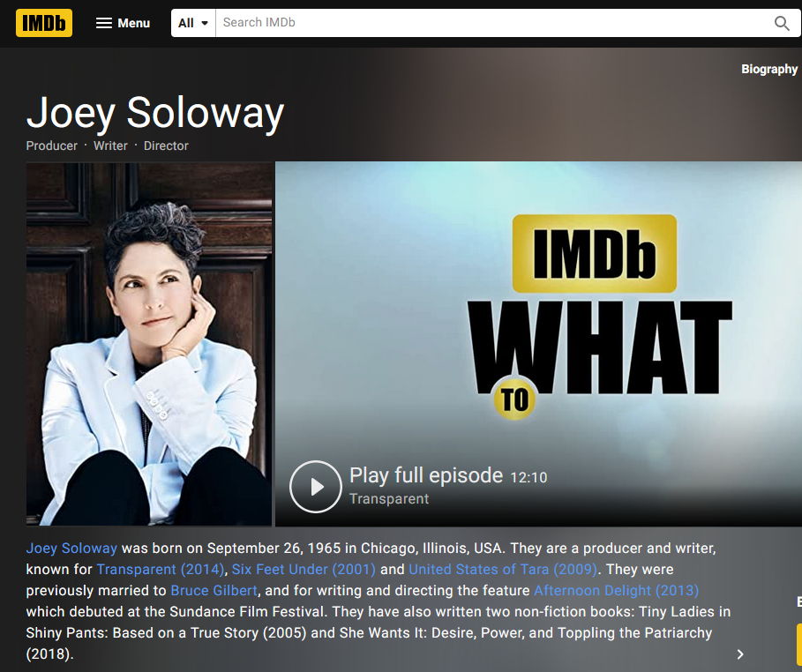This screenshot has height=672, width=802.
Task: Click the search magnifier icon
Action: (x=782, y=23)
